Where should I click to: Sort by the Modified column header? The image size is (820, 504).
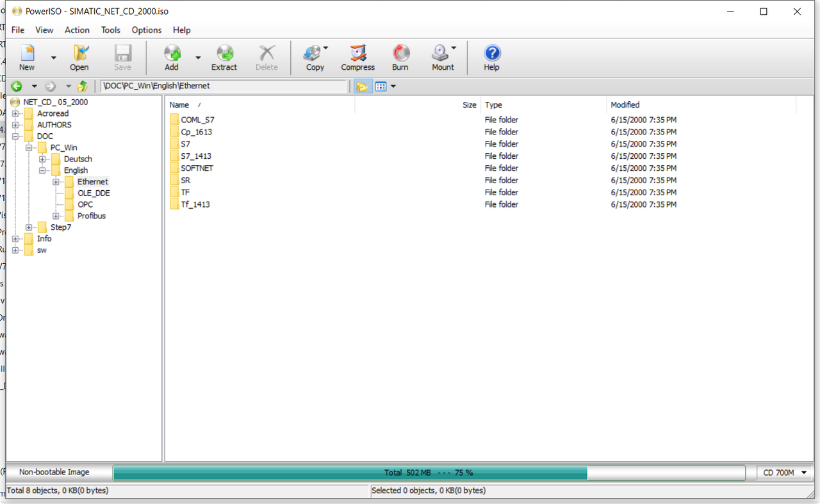[x=701, y=105]
